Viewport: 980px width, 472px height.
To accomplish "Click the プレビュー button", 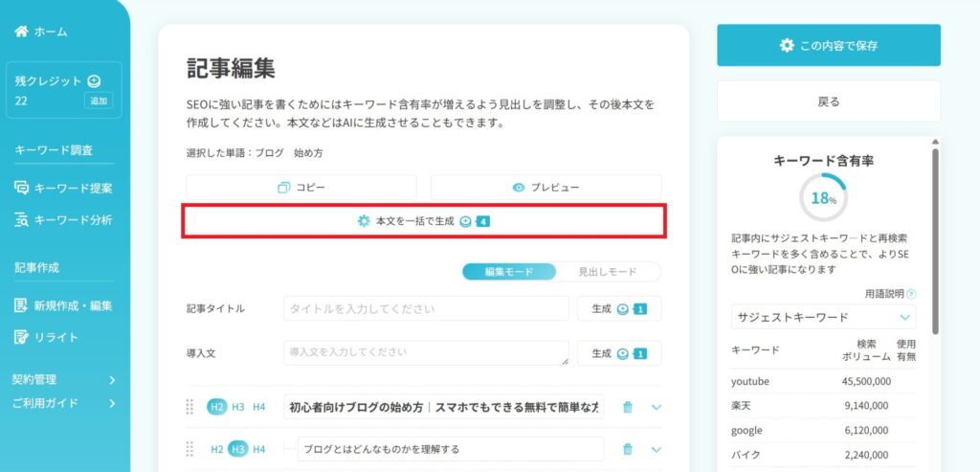I will click(x=546, y=188).
